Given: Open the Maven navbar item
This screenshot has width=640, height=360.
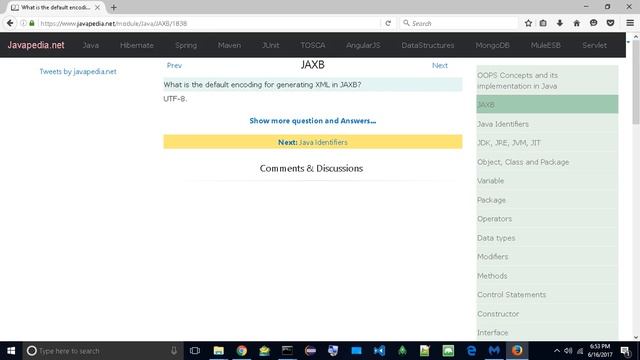Looking at the screenshot, I should [x=229, y=45].
